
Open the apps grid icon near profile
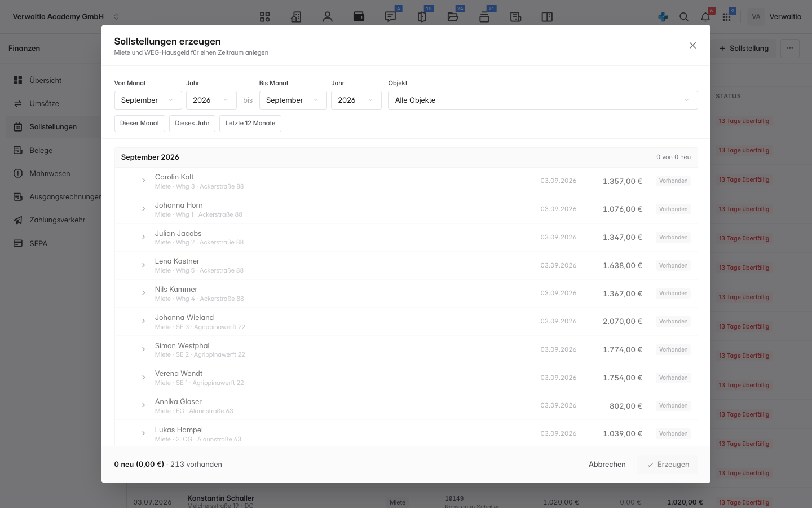[x=726, y=17]
